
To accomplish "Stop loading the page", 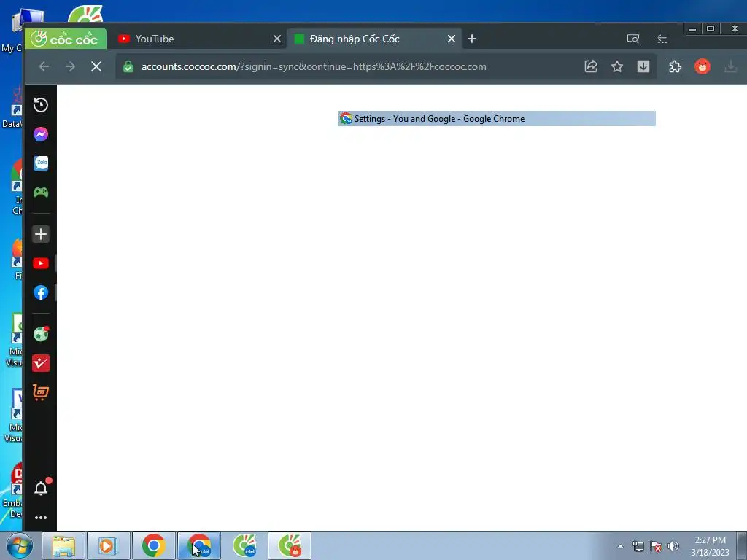I will click(96, 66).
